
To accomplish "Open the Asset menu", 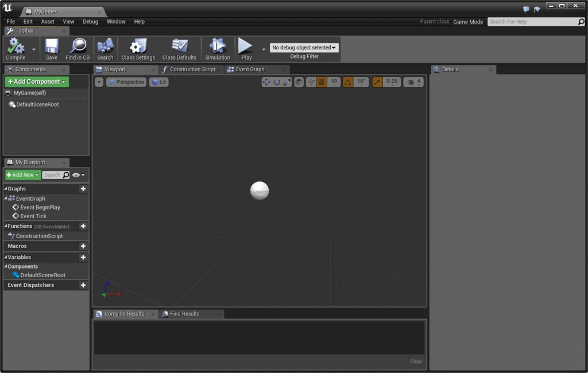I will click(x=48, y=22).
